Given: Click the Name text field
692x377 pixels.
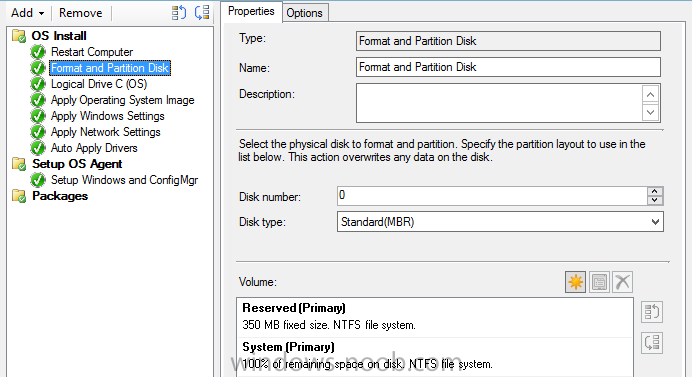Looking at the screenshot, I should coord(508,67).
